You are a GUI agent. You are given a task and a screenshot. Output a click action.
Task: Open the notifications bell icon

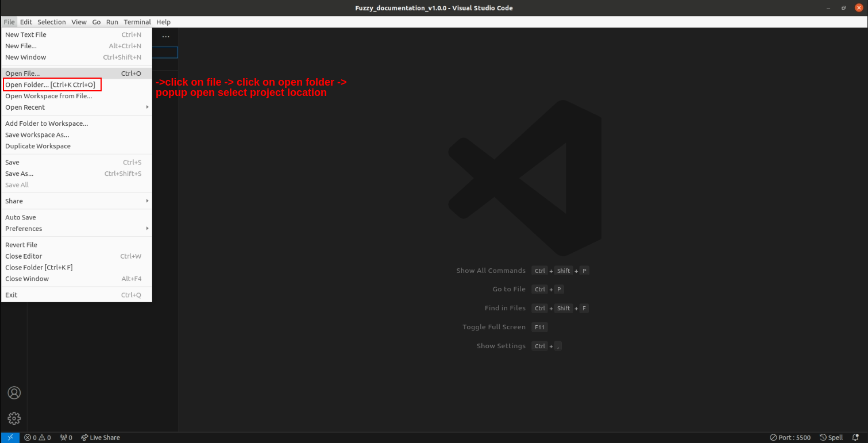tap(857, 437)
